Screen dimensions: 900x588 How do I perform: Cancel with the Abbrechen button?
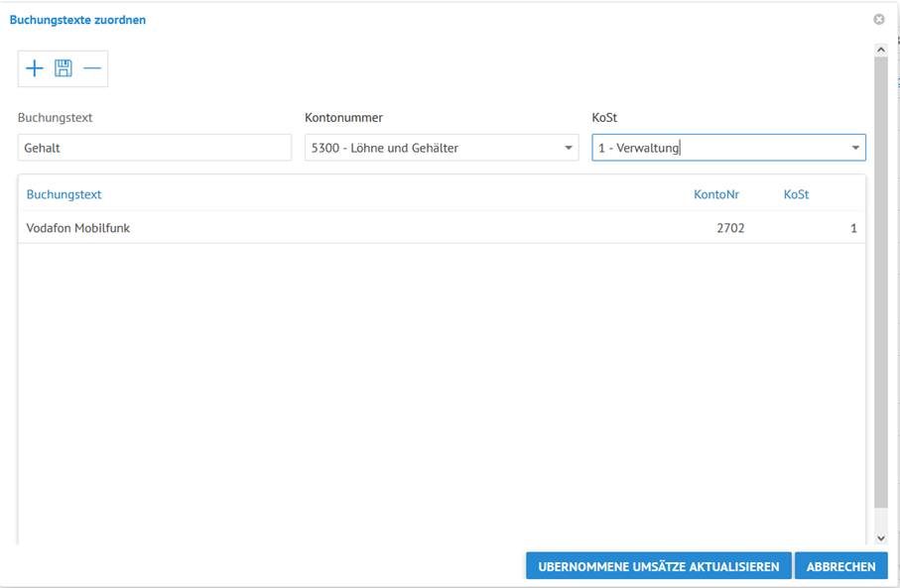(840, 566)
